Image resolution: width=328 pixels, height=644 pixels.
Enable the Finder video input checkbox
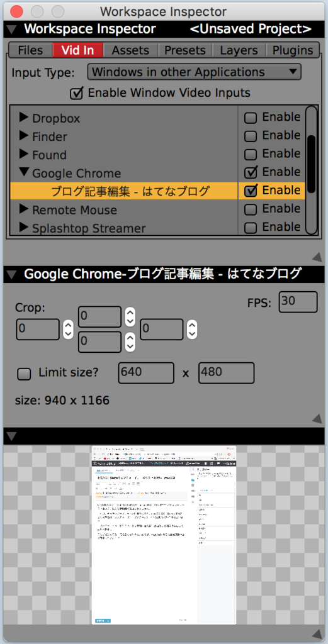(x=251, y=136)
